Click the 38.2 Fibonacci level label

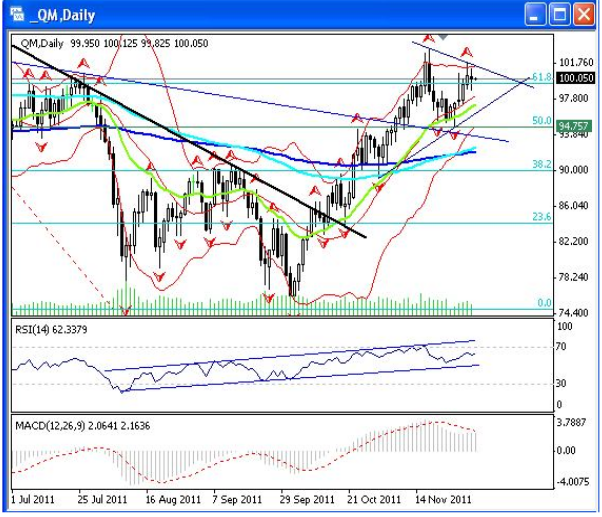point(541,164)
